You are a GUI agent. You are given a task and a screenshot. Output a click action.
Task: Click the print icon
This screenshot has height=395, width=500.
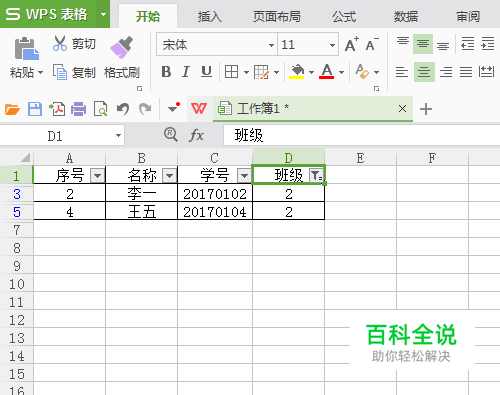78,109
